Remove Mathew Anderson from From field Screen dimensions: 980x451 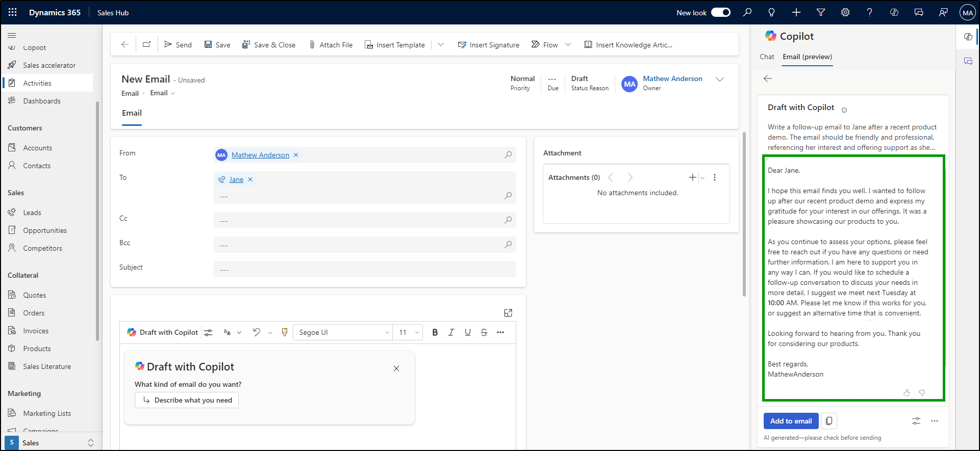click(x=296, y=155)
